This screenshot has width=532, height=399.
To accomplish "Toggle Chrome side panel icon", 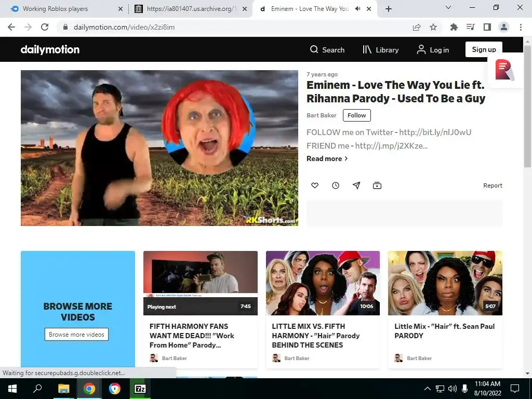I will point(487,27).
